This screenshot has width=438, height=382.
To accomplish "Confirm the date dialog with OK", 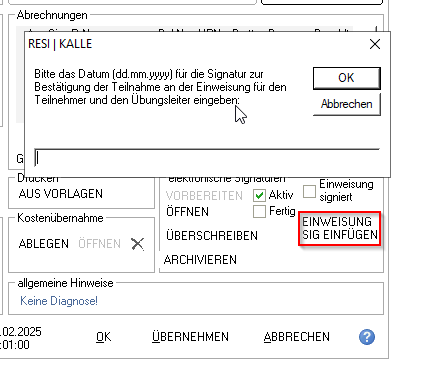I will click(x=346, y=78).
